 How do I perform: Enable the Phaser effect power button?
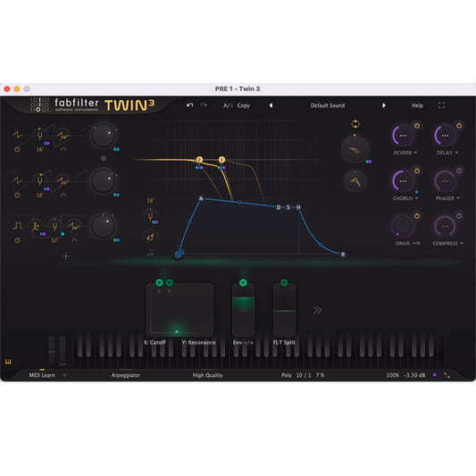click(459, 171)
